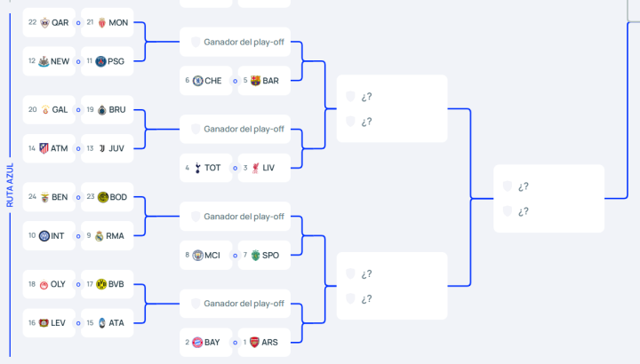Select the Atlético Madrid ATM card
The height and width of the screenshot is (364, 640).
(49, 148)
